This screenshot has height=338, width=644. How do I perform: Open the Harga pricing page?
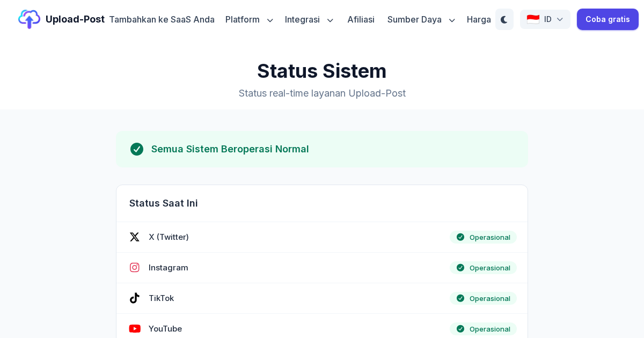pos(479,19)
